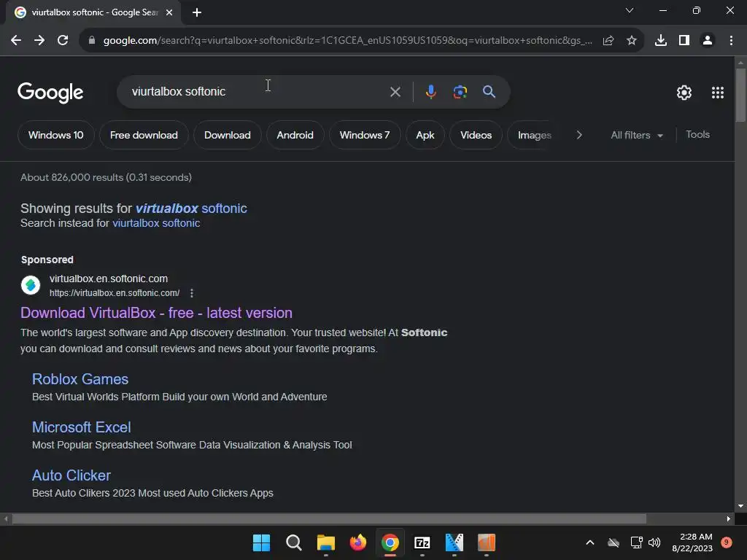
Task: Click the horizontal scrollbar thumb
Action: [329, 518]
